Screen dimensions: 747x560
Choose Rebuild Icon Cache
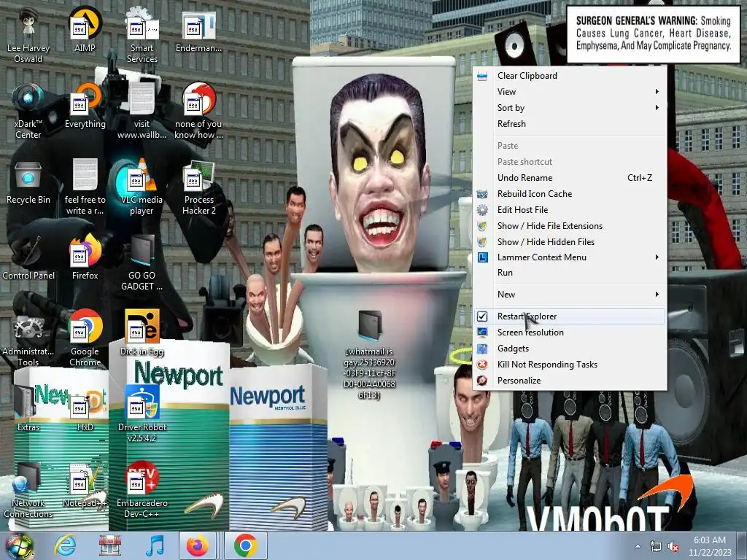[569, 194]
